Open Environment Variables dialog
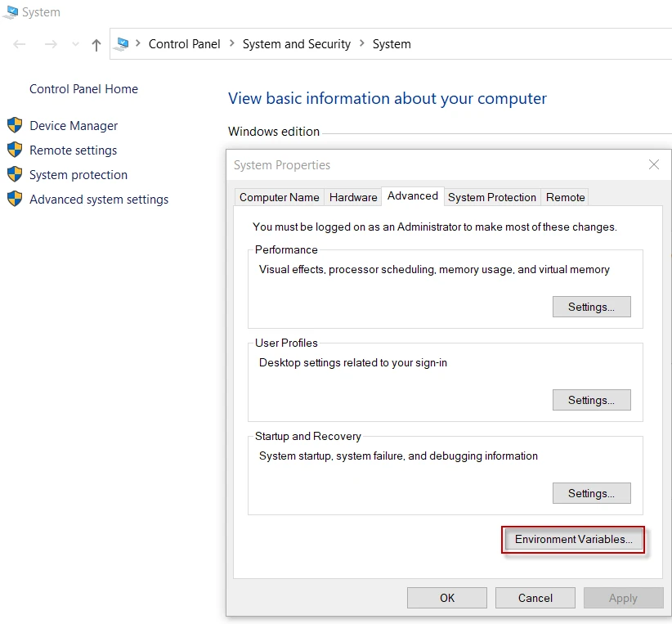The image size is (672, 624). (x=573, y=540)
